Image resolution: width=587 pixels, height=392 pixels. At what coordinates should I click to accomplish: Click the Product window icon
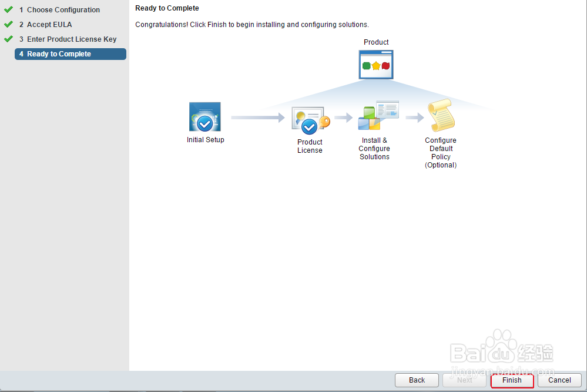pos(376,65)
